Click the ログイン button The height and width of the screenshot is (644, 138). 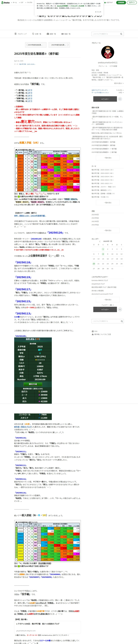tap(132, 2)
